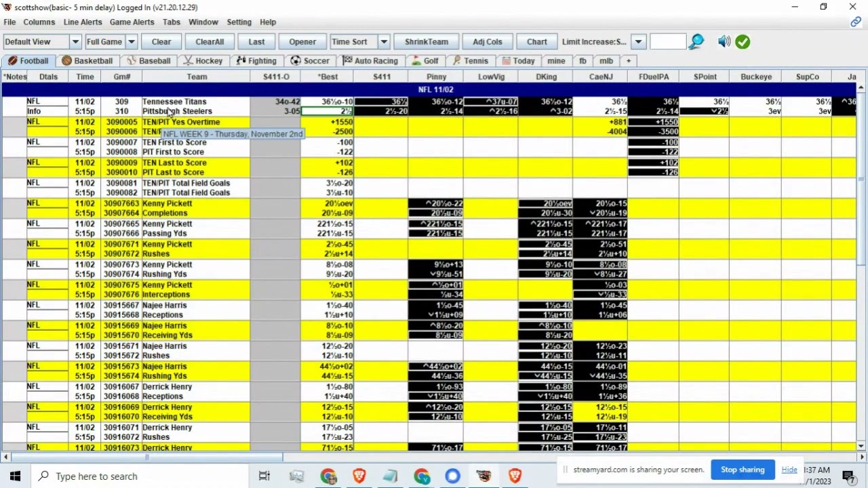Add a new tab with plus button
The height and width of the screenshot is (488, 868).
pyautogui.click(x=629, y=61)
